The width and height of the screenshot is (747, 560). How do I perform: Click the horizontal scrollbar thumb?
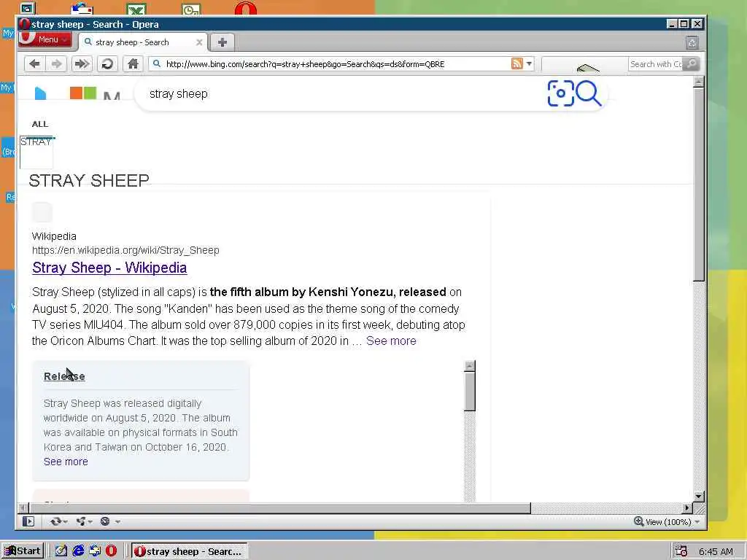[279, 508]
